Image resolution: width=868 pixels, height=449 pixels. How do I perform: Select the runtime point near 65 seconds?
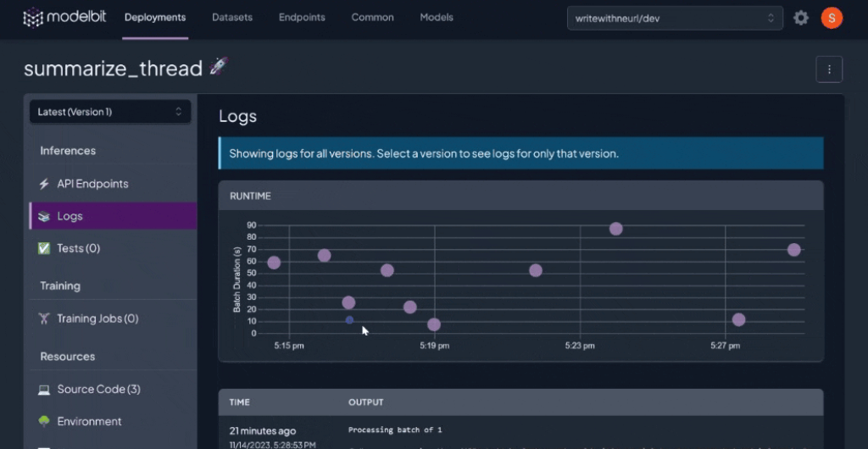(324, 256)
